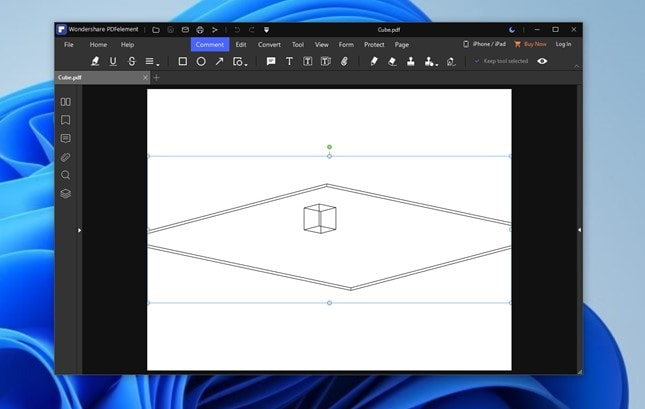Open the shapes dropdown arrow
This screenshot has height=409, width=645.
(x=246, y=65)
